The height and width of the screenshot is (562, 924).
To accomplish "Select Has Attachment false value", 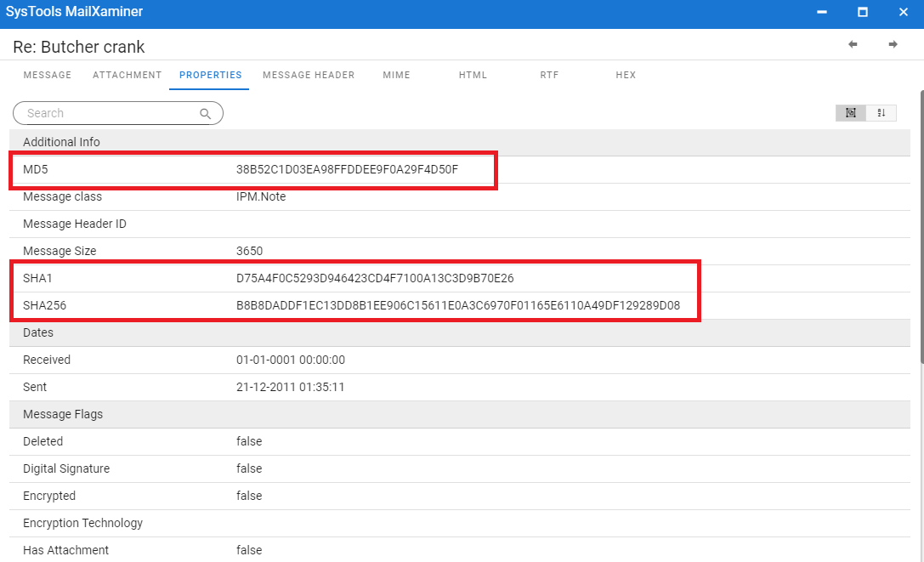I will point(249,549).
